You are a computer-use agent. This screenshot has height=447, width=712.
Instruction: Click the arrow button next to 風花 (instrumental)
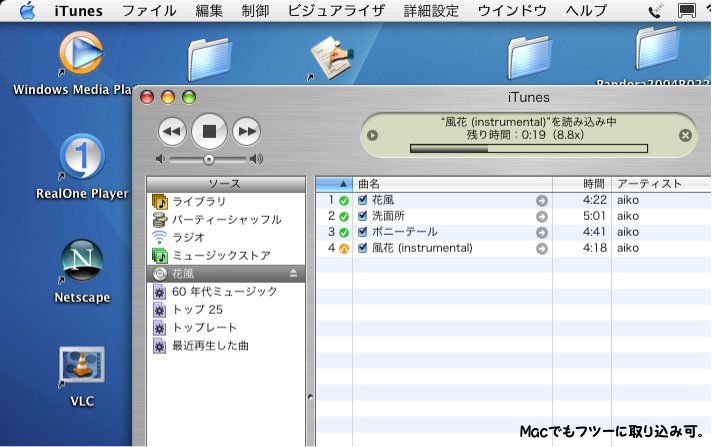coord(542,248)
